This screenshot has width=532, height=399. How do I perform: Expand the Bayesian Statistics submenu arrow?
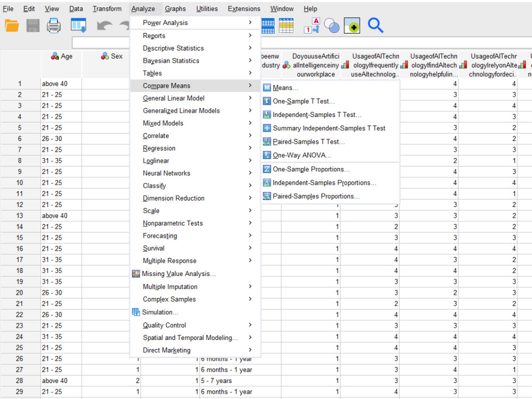(250, 61)
